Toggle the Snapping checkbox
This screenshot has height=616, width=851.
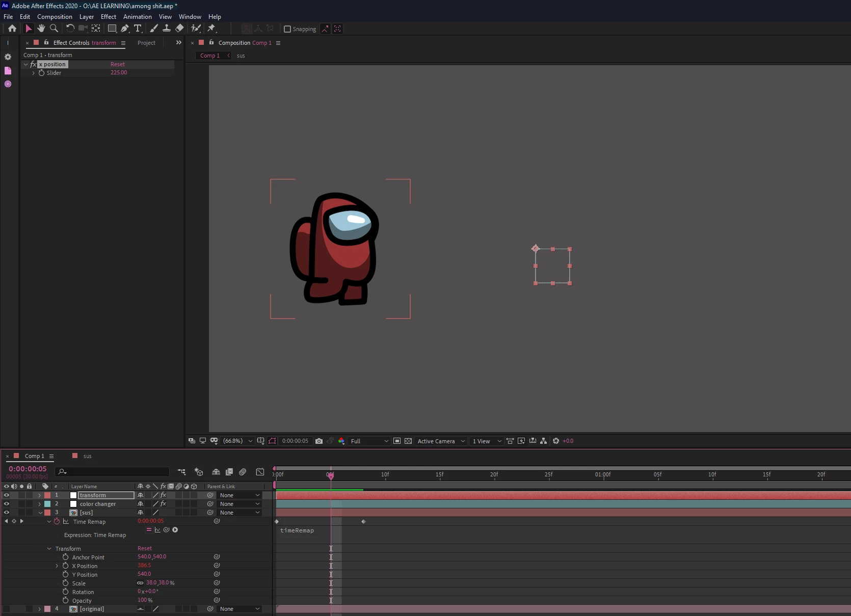[287, 29]
